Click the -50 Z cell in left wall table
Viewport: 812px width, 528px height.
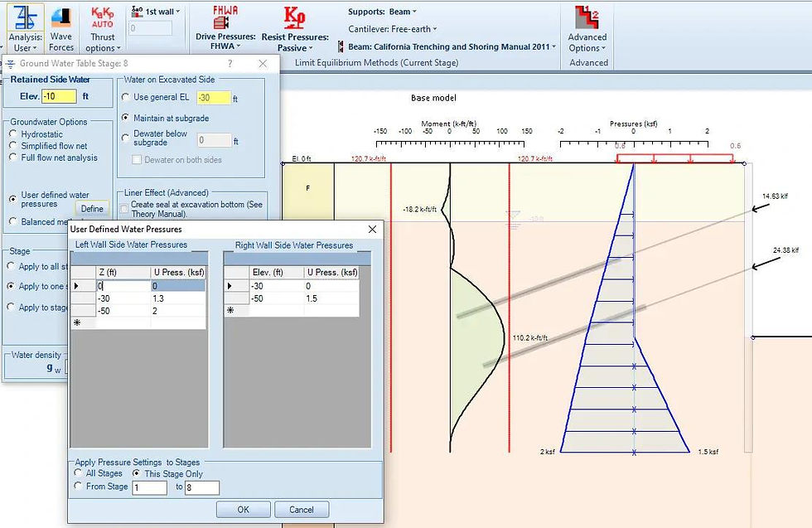click(123, 311)
